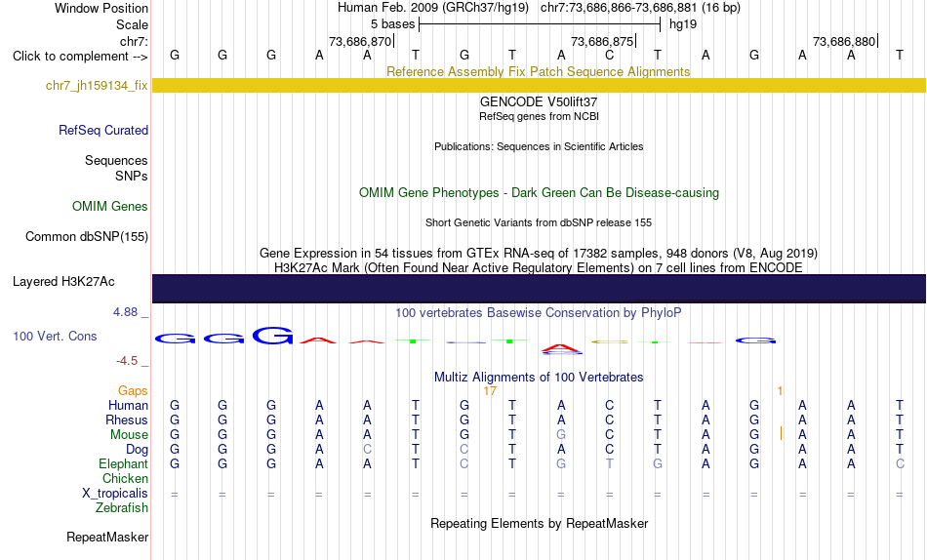Click the chr7_jh159134_fix track label
Screen dimensions: 927x560
point(97,85)
